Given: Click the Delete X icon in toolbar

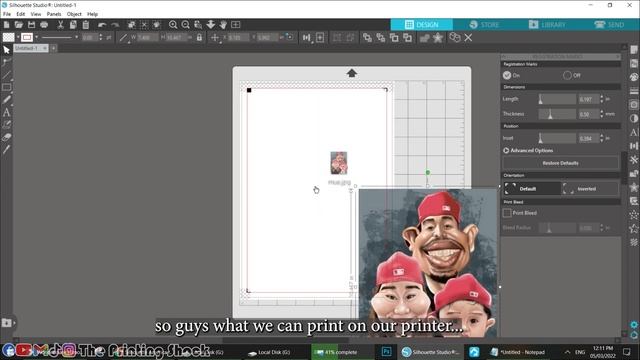Looking at the screenshot, I should (x=469, y=38).
